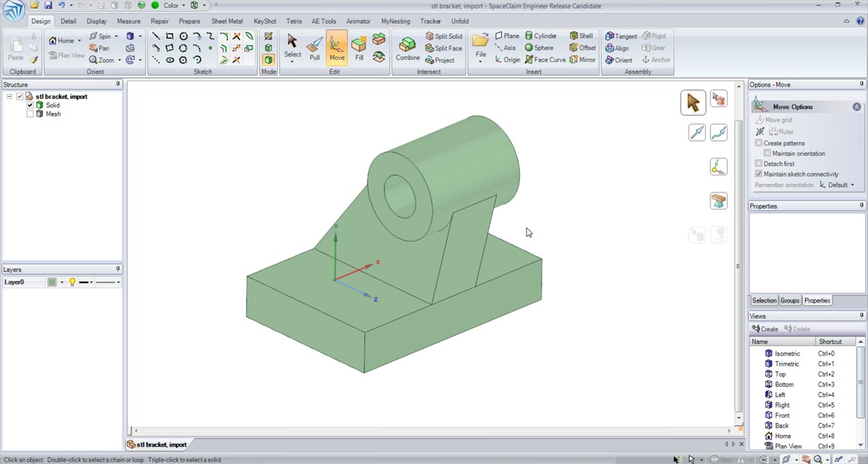The height and width of the screenshot is (464, 868).
Task: Open the Sheet Metal ribbon tab
Action: (226, 21)
